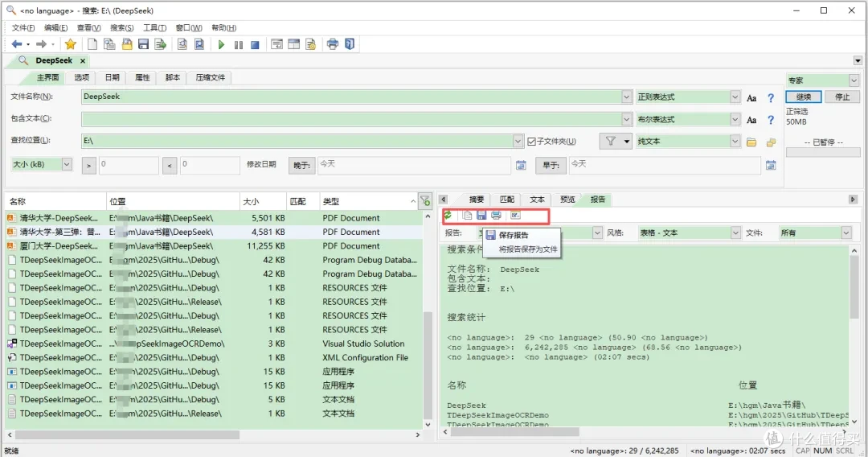Image resolution: width=868 pixels, height=457 pixels.
Task: Switch to the 压缩文件 tab
Action: pos(211,77)
